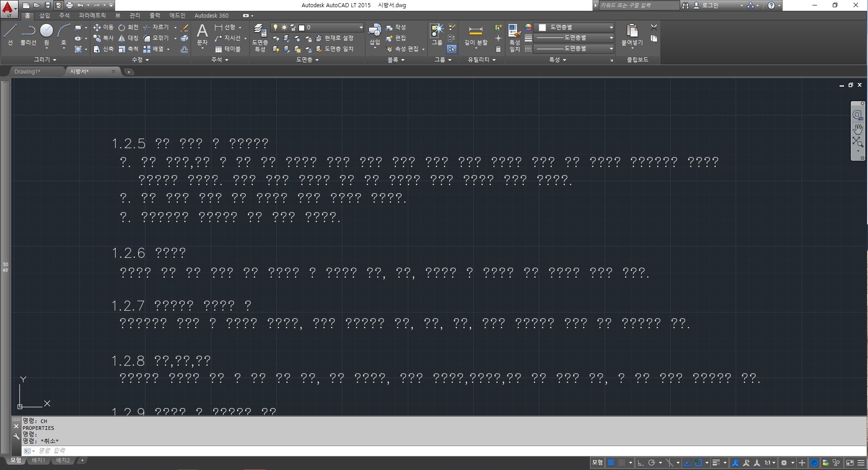Open the annotation scale 1:1 dropdown

coord(770,462)
